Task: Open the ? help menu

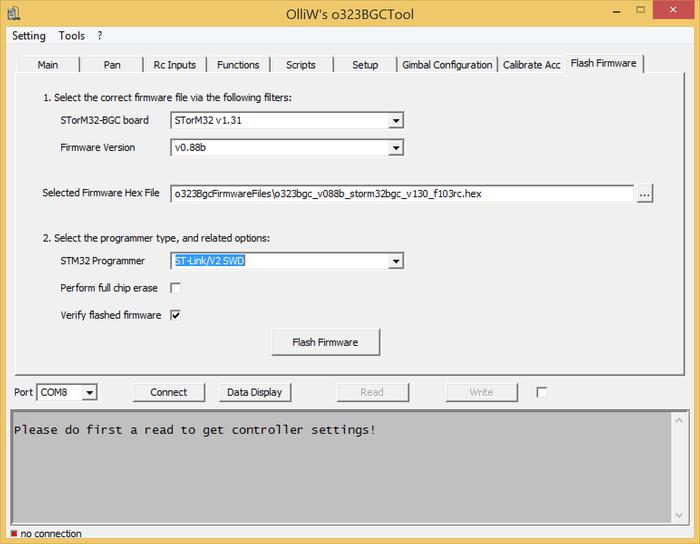Action: [100, 36]
